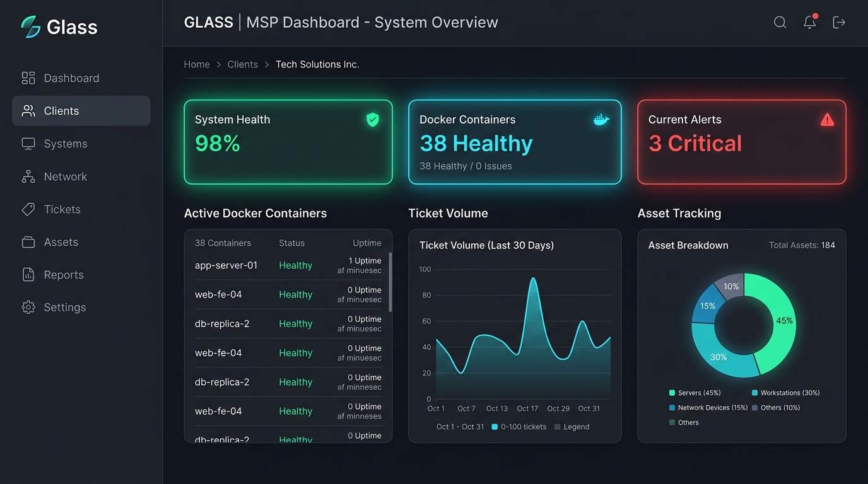Click the Oct 17 axis label
The image size is (868, 484).
(x=527, y=408)
